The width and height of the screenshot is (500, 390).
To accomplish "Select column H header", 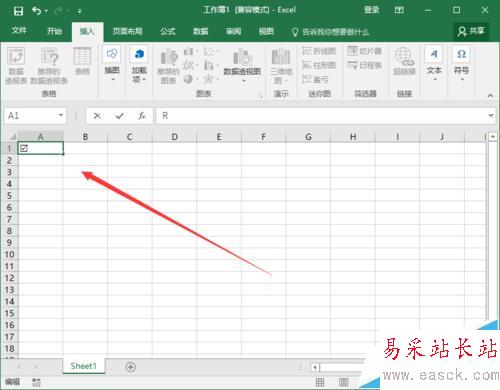I will click(353, 137).
